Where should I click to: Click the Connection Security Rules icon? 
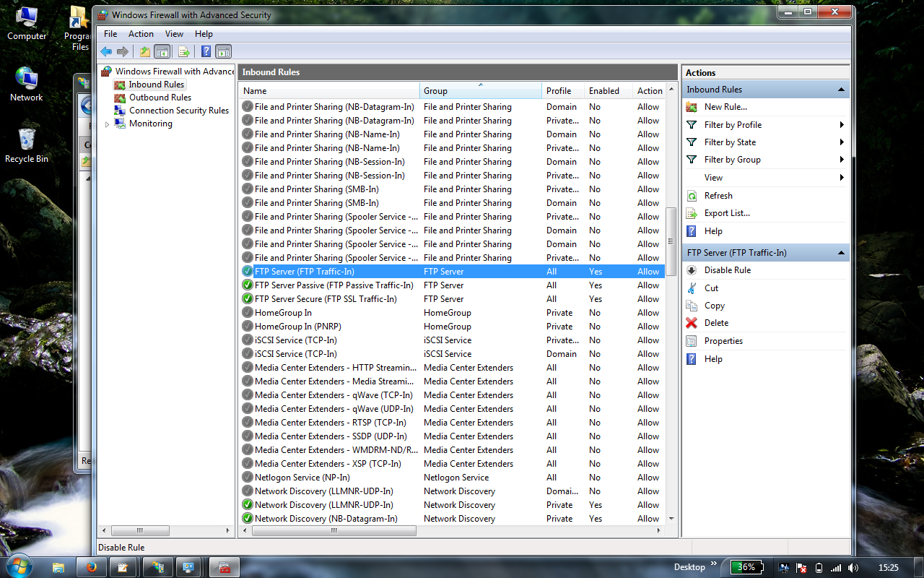(120, 111)
